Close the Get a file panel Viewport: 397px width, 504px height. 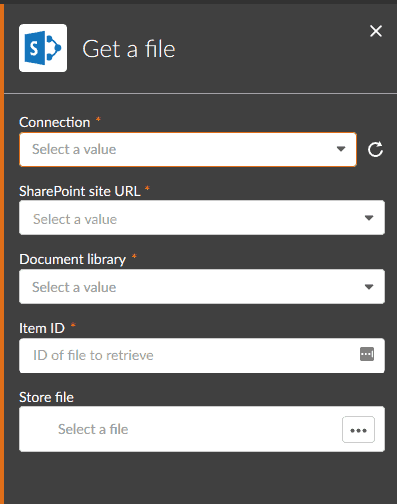(376, 31)
